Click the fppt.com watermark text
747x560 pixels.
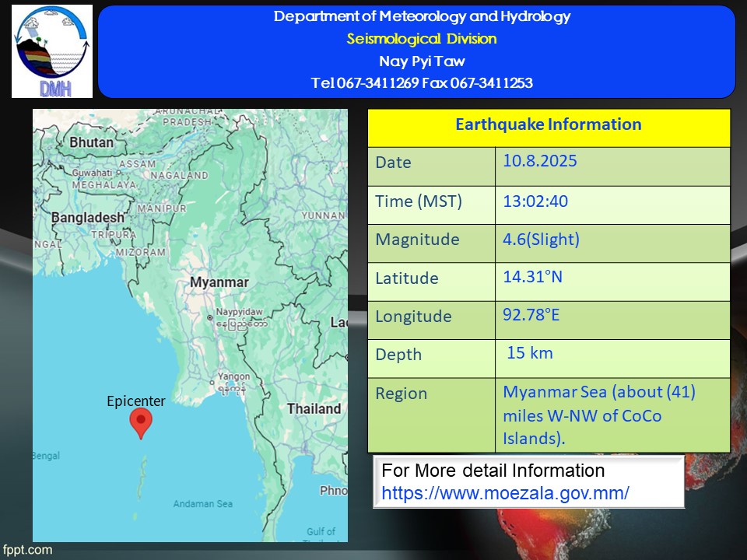(x=27, y=550)
